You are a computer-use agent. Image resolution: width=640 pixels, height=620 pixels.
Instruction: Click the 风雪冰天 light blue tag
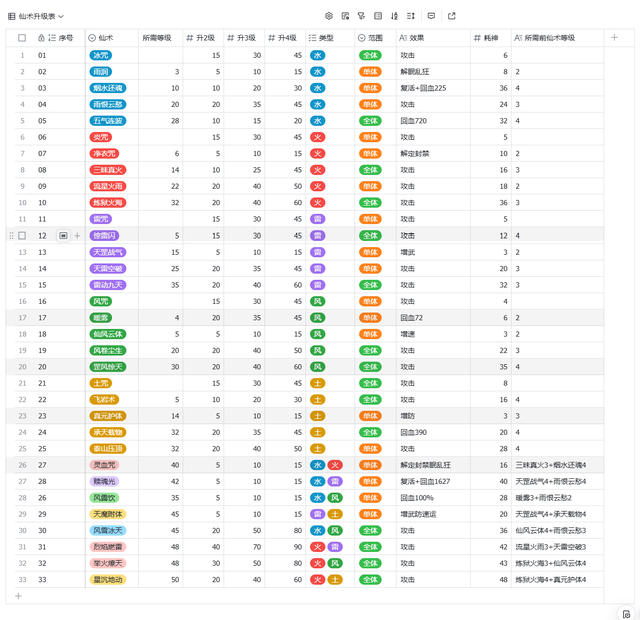[108, 531]
